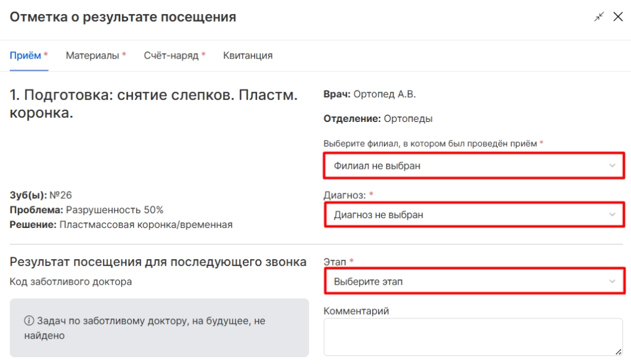Click the chevron arrow in the Этап field
631x364 pixels.
point(612,281)
